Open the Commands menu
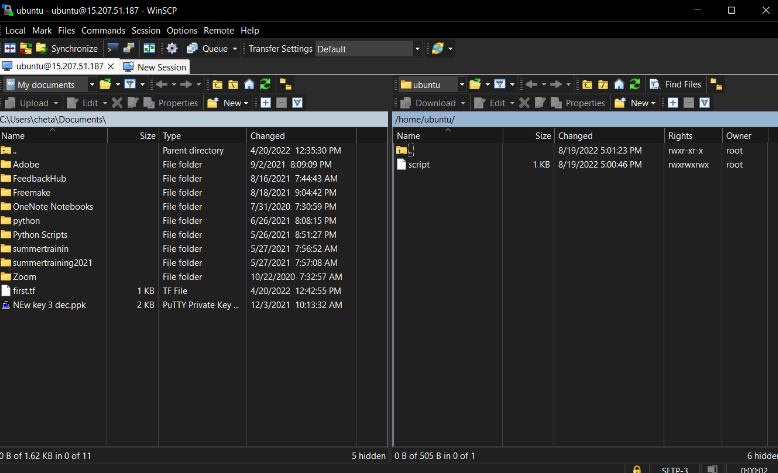The image size is (778, 473). pos(103,31)
